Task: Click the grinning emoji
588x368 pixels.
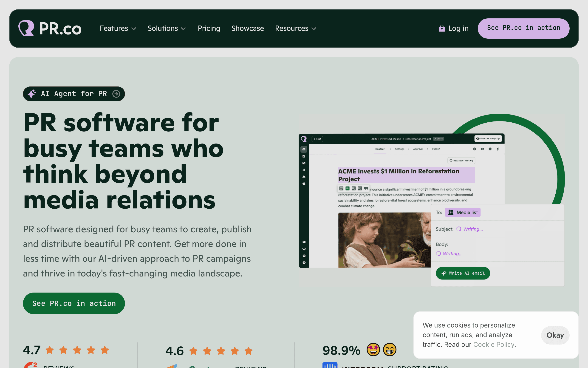Action: click(x=390, y=350)
